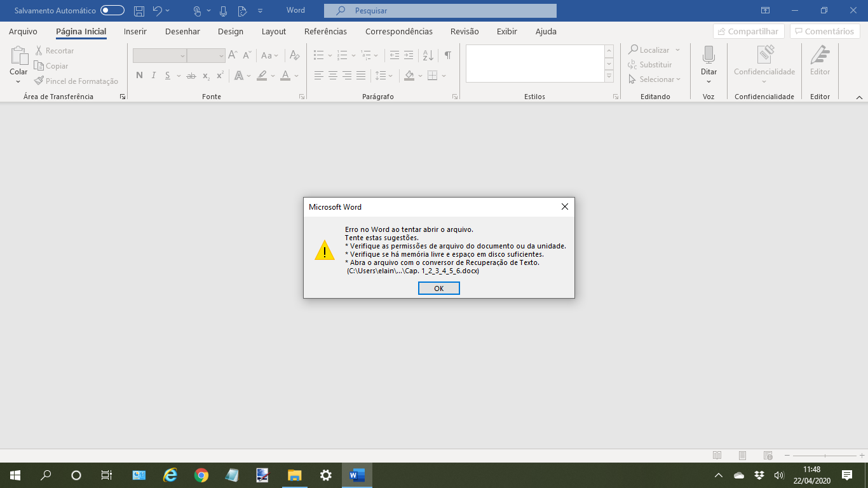
Task: Toggle subscript formatting
Action: tap(206, 76)
